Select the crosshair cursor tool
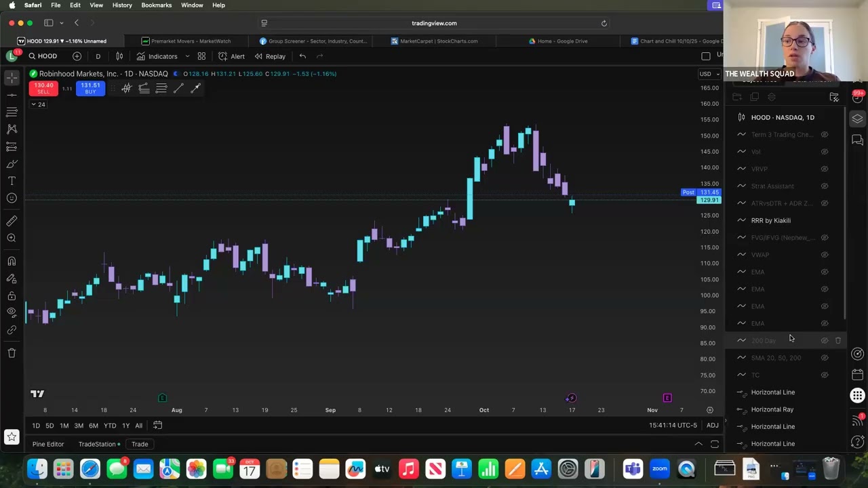The image size is (868, 488). point(12,78)
